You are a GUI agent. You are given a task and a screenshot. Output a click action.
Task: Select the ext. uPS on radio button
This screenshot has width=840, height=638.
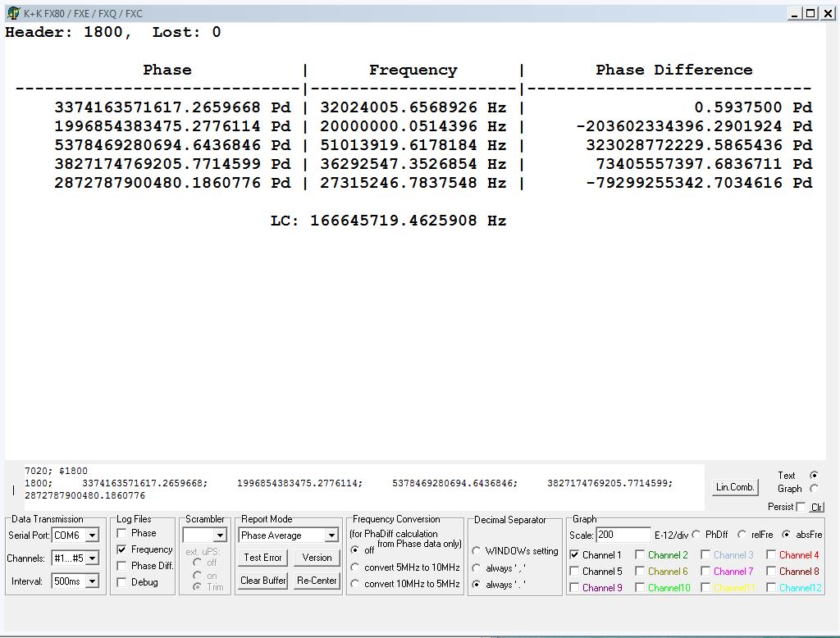[x=197, y=576]
